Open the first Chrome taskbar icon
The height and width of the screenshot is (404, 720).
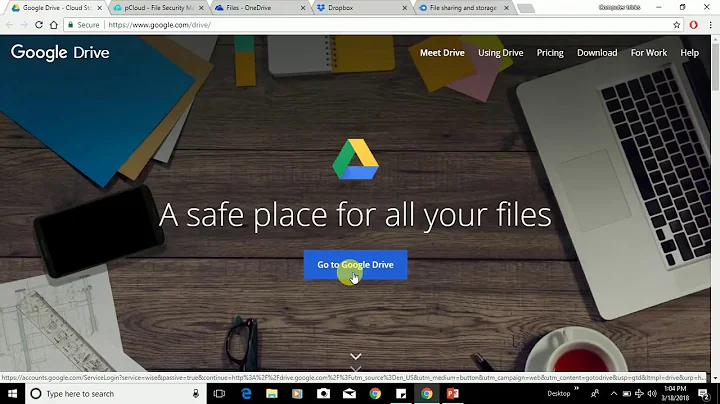(x=375, y=393)
